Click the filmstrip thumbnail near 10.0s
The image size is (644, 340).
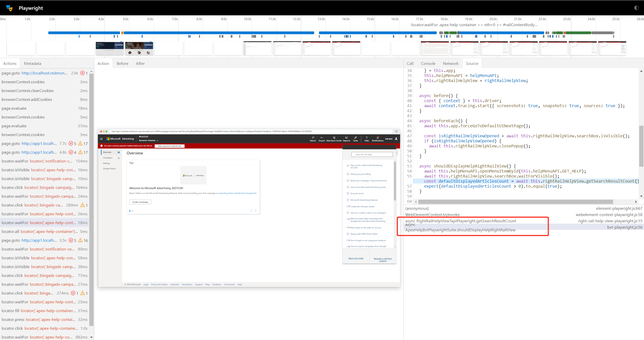[x=257, y=48]
